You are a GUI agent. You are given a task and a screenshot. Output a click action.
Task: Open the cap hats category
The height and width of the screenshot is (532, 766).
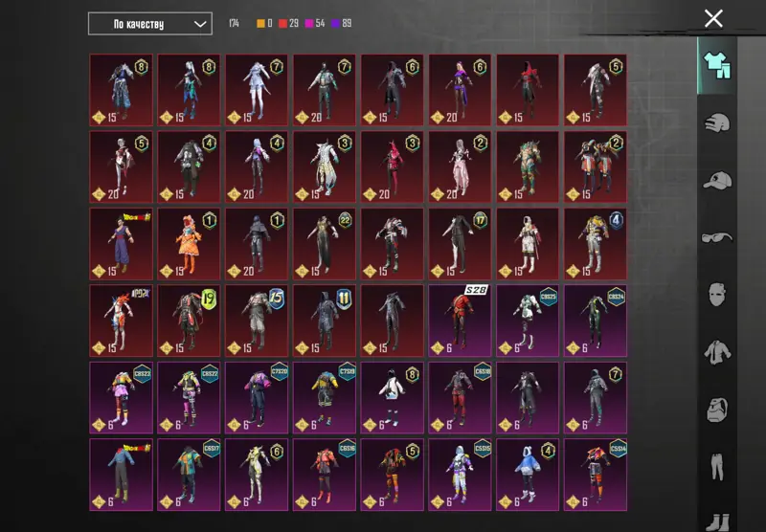coord(717,181)
